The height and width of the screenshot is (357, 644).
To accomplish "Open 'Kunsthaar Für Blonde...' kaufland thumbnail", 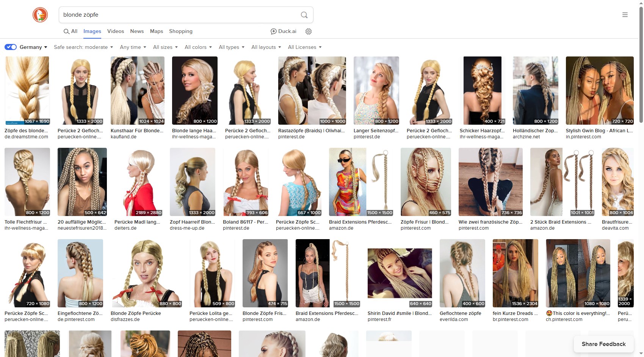I will click(x=138, y=91).
